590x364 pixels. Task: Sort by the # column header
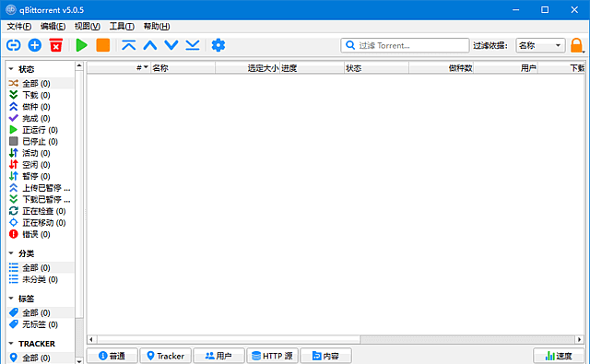119,68
